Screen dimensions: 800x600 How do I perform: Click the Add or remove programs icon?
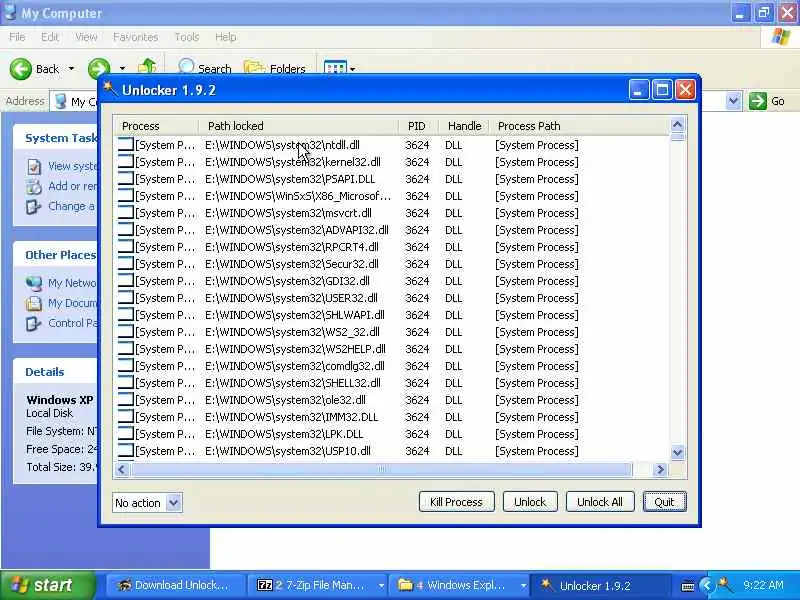pos(34,187)
